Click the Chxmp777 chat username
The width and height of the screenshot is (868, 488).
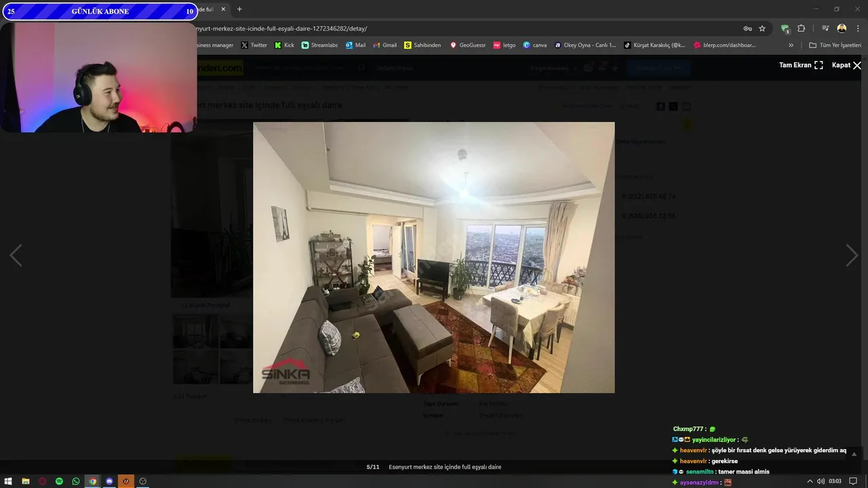(x=689, y=429)
